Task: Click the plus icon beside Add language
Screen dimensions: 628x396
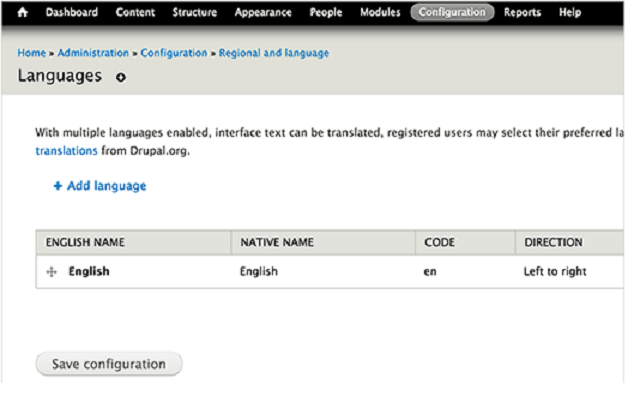Action: pyautogui.click(x=58, y=186)
